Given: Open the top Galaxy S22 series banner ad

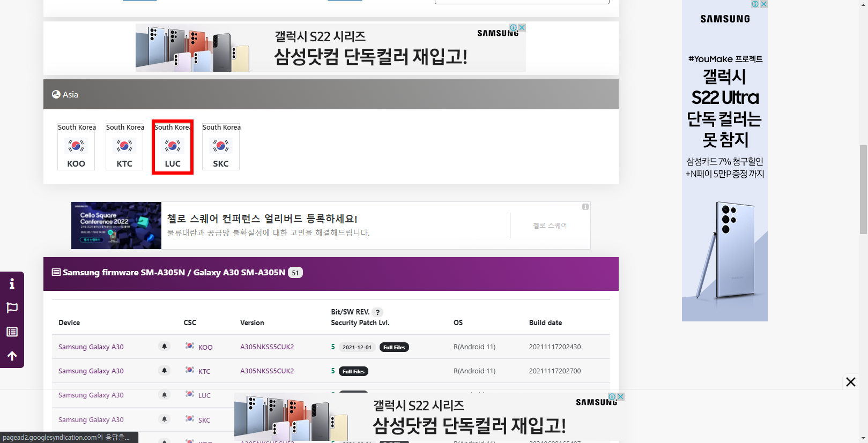Looking at the screenshot, I should click(x=331, y=48).
